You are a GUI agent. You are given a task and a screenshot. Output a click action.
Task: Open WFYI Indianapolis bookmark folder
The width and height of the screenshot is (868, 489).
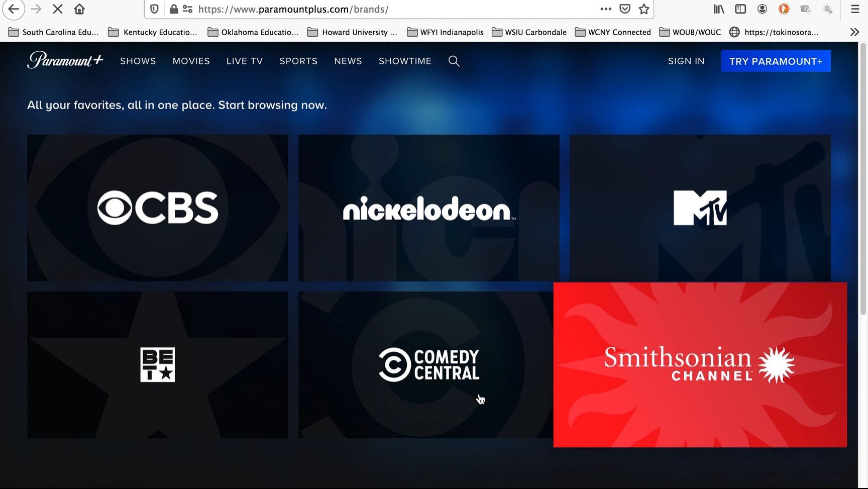pos(445,32)
